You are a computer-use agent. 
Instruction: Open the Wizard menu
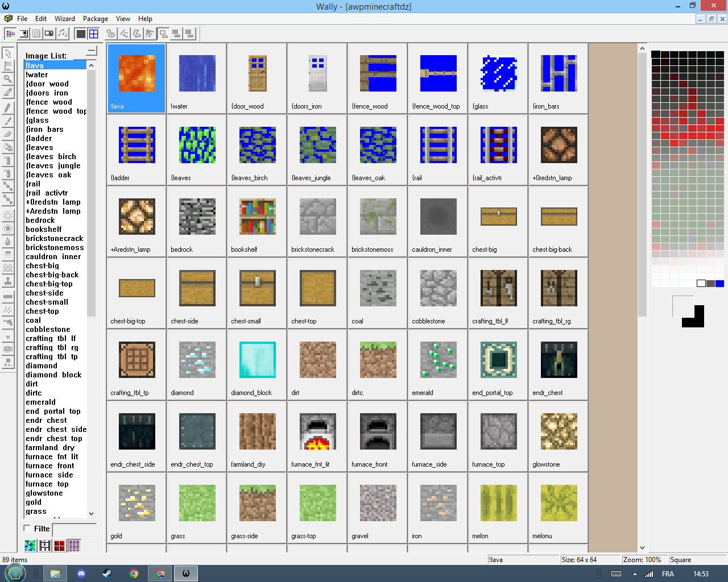(65, 18)
